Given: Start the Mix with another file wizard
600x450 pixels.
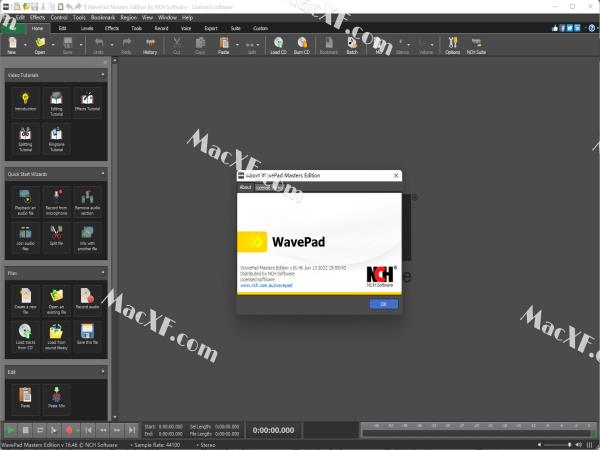Looking at the screenshot, I should click(x=88, y=237).
